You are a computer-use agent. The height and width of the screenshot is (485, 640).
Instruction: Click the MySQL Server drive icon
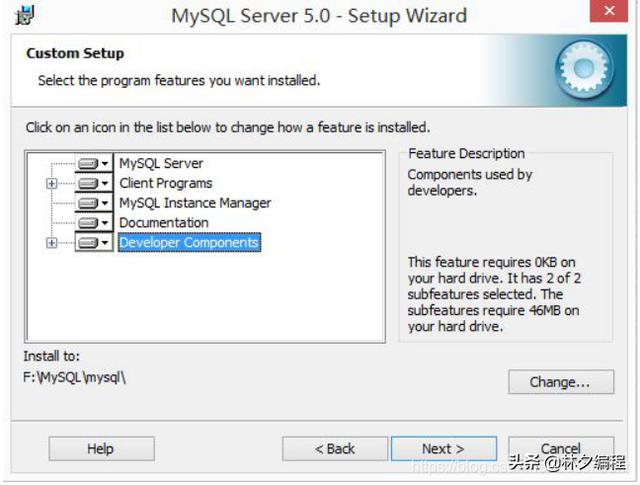coord(88,164)
